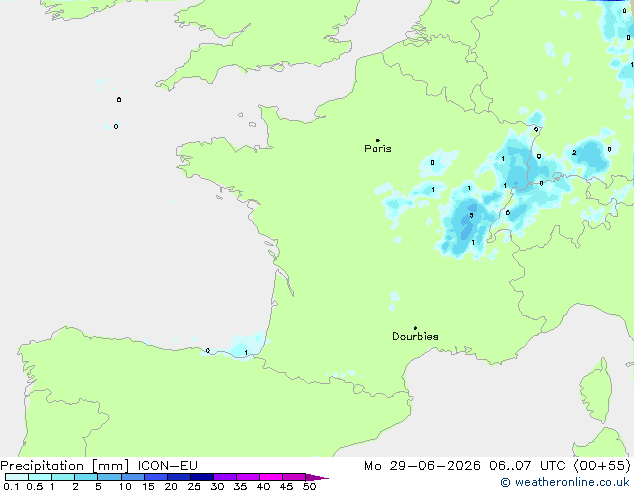Viewport: 634px width, 490px height.
Task: Click the Paris city label
Action: (378, 149)
